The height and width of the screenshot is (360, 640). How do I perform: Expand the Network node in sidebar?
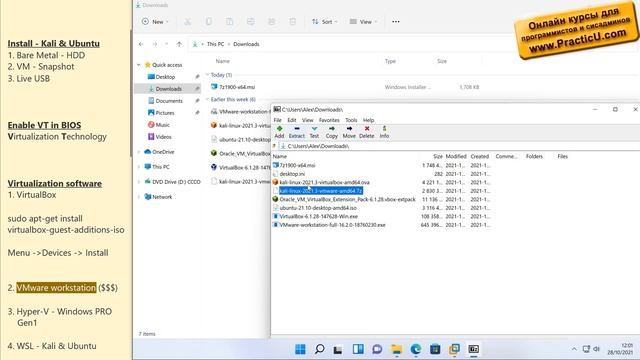coord(139,197)
